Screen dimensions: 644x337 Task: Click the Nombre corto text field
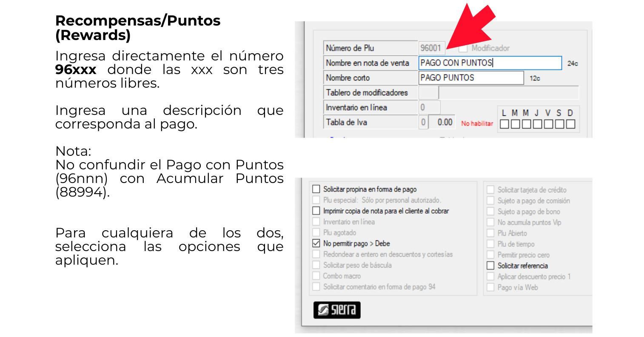pos(471,78)
